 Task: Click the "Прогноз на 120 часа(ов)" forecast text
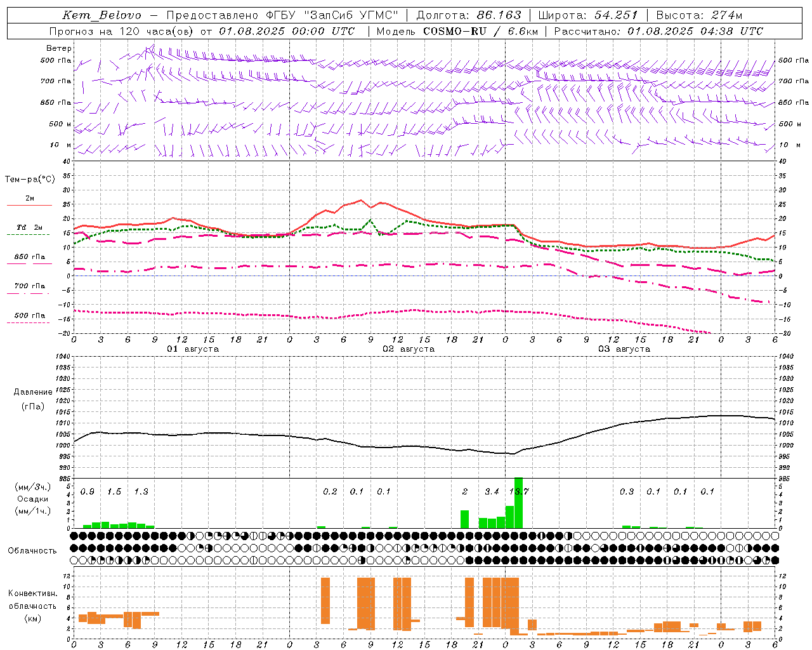click(x=122, y=31)
